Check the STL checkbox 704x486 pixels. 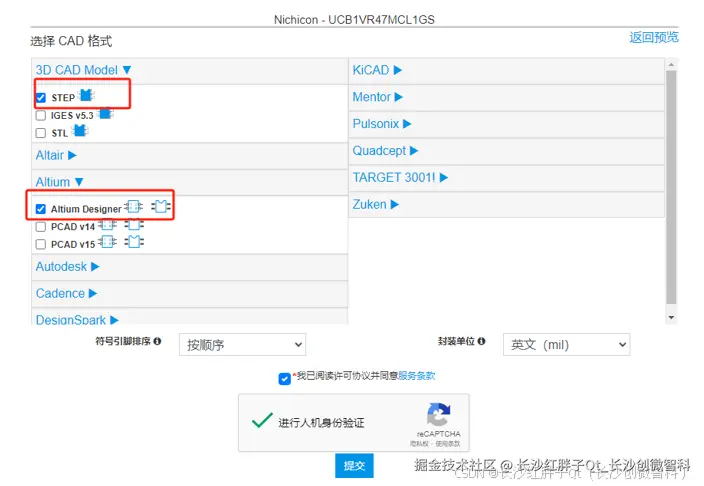41,133
